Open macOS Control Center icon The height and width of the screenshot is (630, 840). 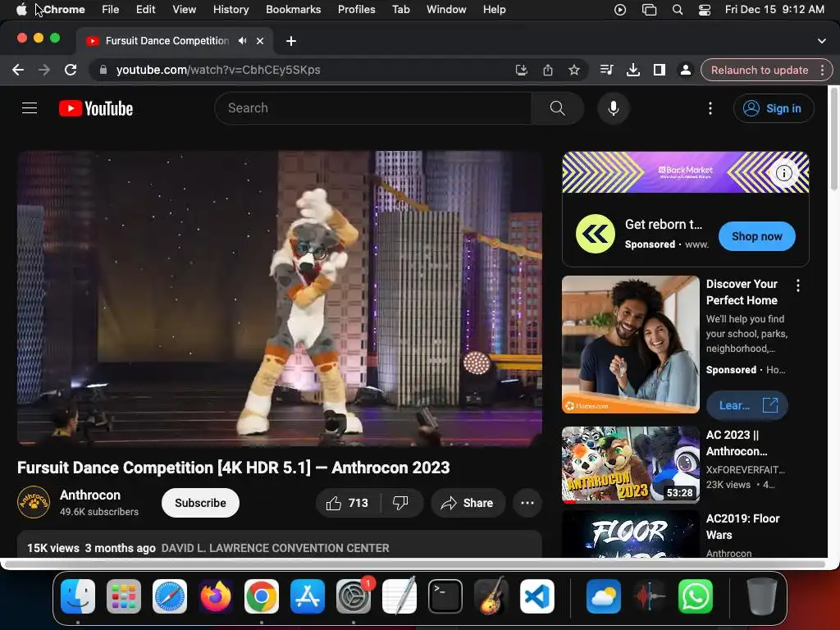[705, 10]
